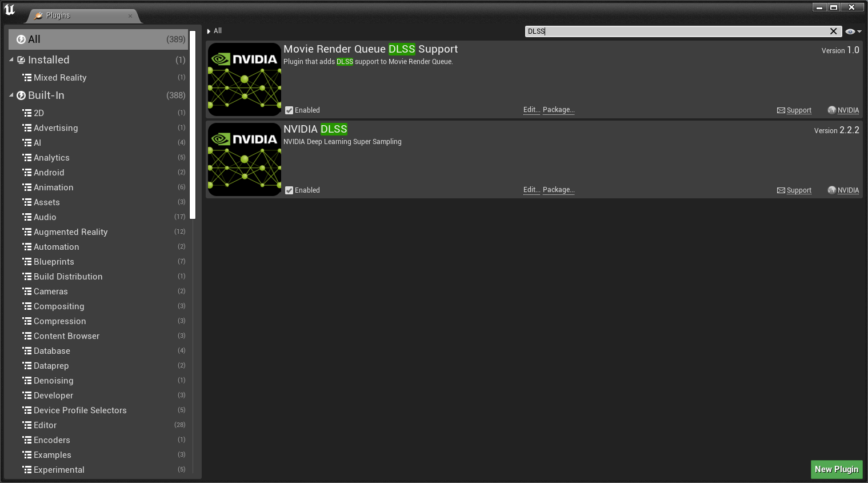Select the Database category
Image resolution: width=868 pixels, height=483 pixels.
click(x=98, y=351)
